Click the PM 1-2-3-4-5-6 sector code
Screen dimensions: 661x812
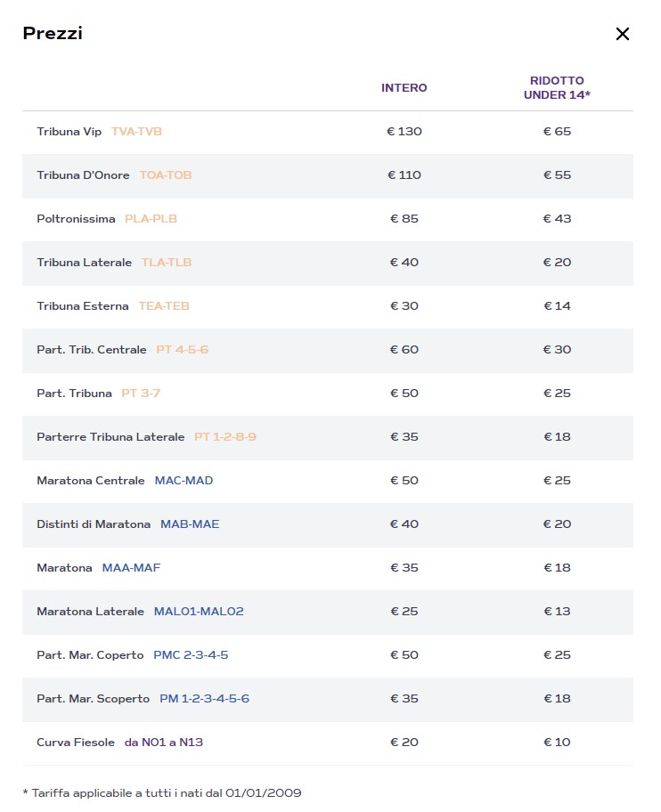(204, 699)
